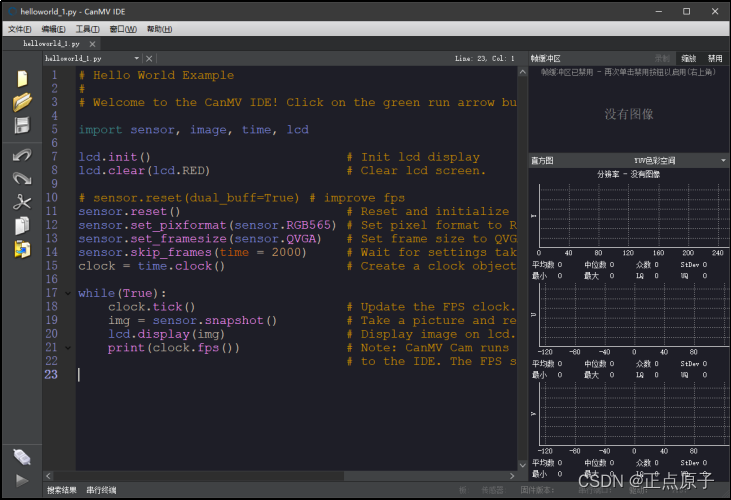Toggle the 缩放 zoom button
Image resolution: width=731 pixels, height=500 pixels.
[688, 58]
